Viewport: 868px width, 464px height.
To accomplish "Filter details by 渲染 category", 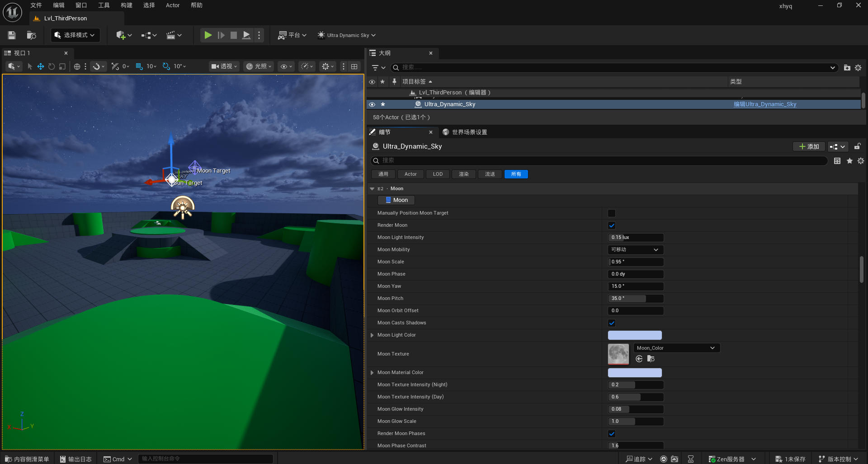I will coord(464,174).
